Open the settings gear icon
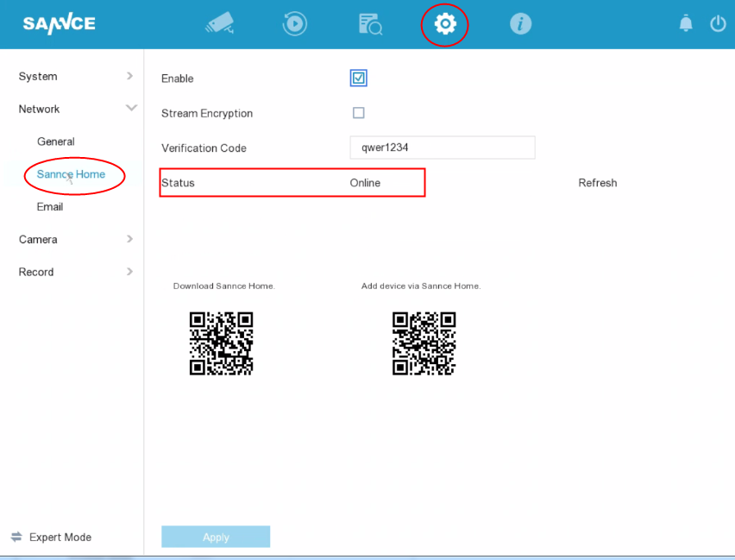This screenshot has height=560, width=735. [445, 23]
